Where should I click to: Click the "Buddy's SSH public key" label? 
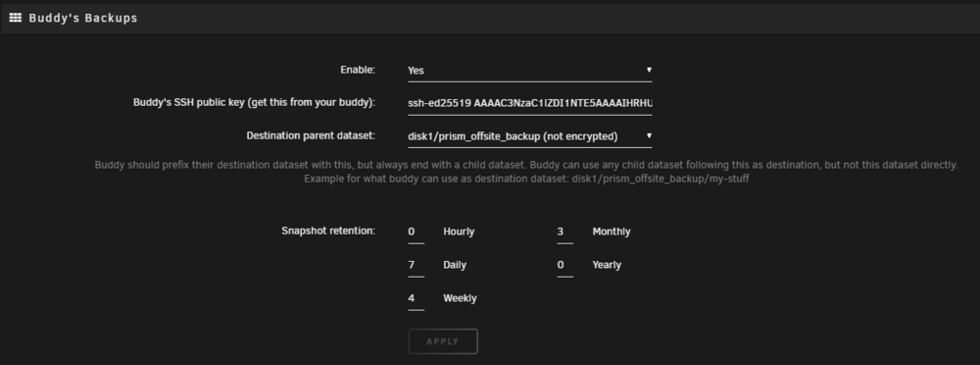pyautogui.click(x=255, y=103)
